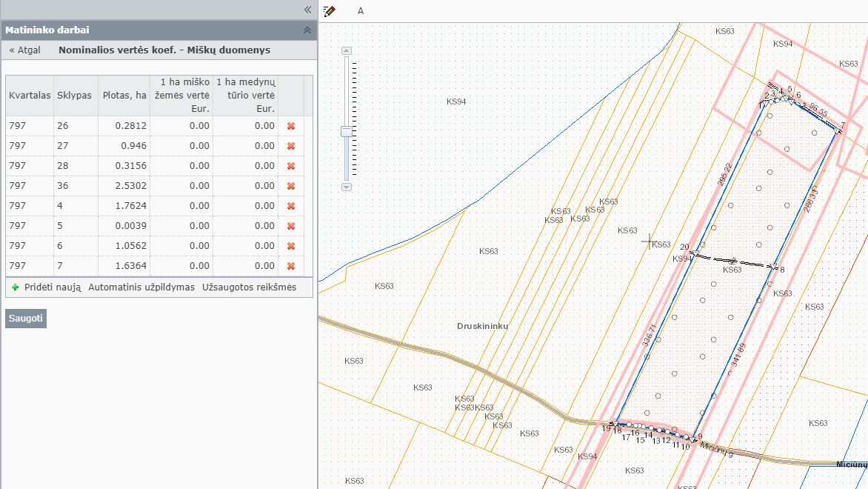Select miško žemės vertė cell for sklypas 28
Viewport: 868px width, 489px height.
(x=181, y=166)
